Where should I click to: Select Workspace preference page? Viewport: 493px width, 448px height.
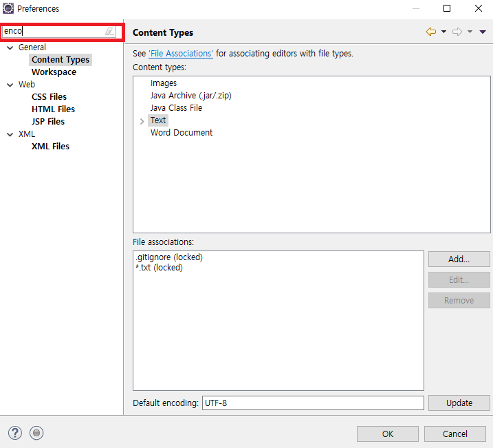[54, 72]
